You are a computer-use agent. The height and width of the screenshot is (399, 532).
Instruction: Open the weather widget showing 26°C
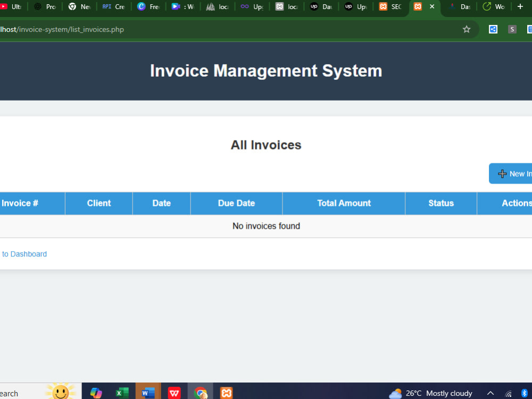tap(430, 394)
